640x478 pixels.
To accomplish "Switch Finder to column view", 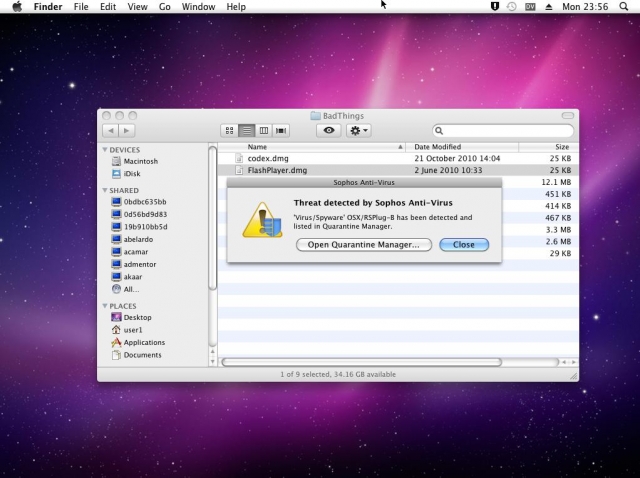I will point(264,131).
